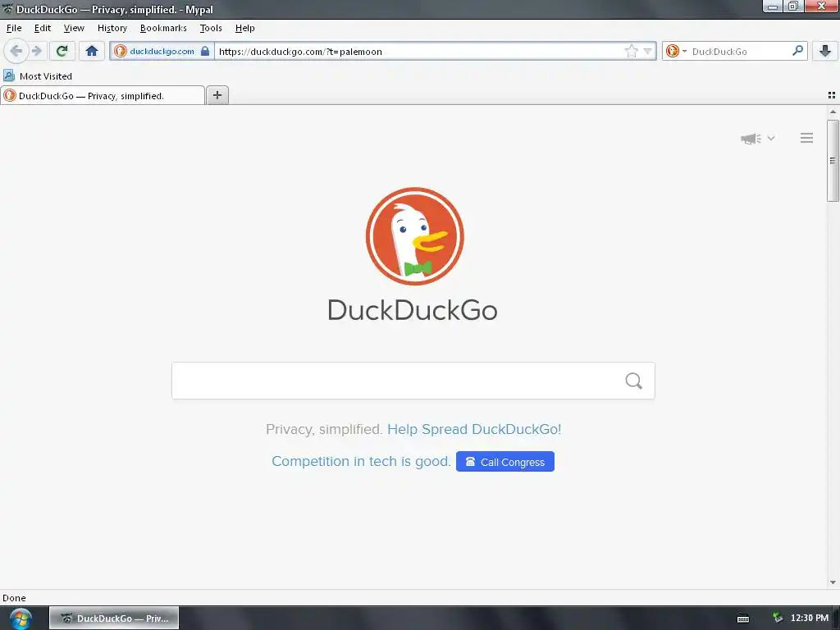Open the Tools menu

coord(211,28)
